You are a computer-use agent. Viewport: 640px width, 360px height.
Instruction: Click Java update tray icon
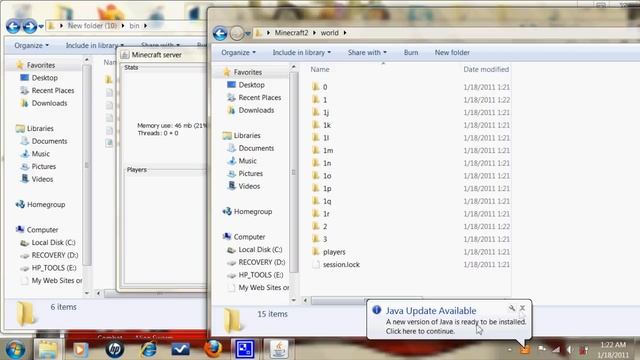click(x=524, y=349)
